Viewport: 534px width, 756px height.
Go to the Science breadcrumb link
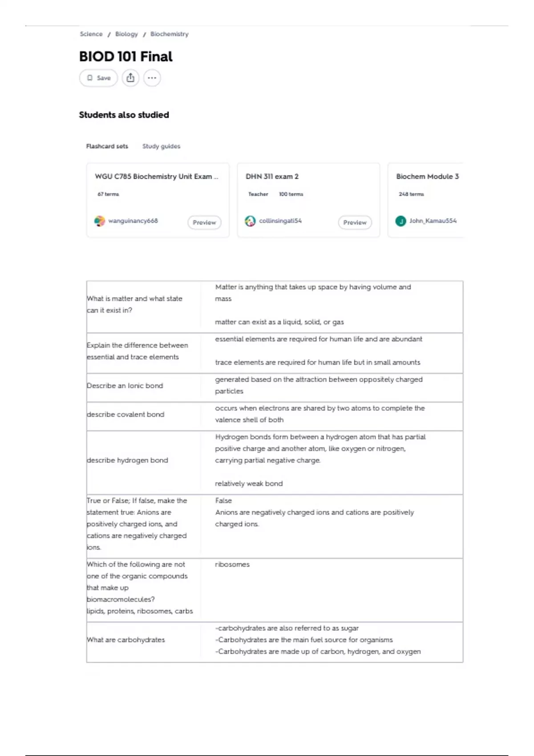91,34
